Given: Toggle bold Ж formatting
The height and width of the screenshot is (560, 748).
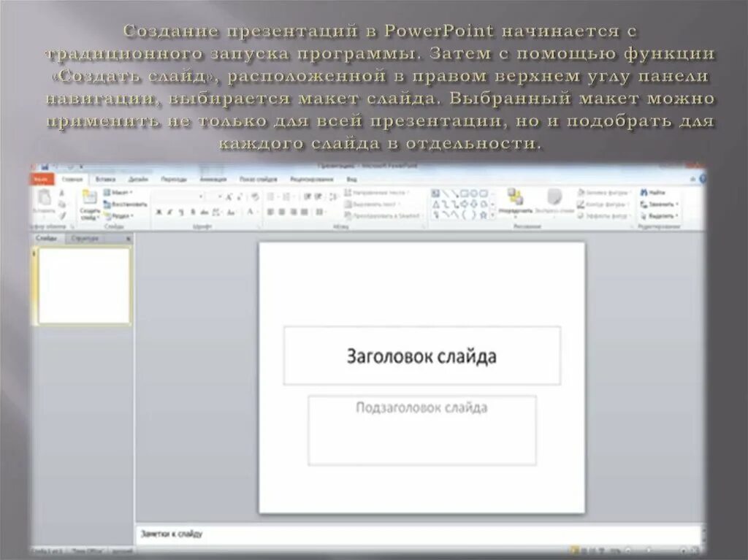Looking at the screenshot, I should point(159,212).
